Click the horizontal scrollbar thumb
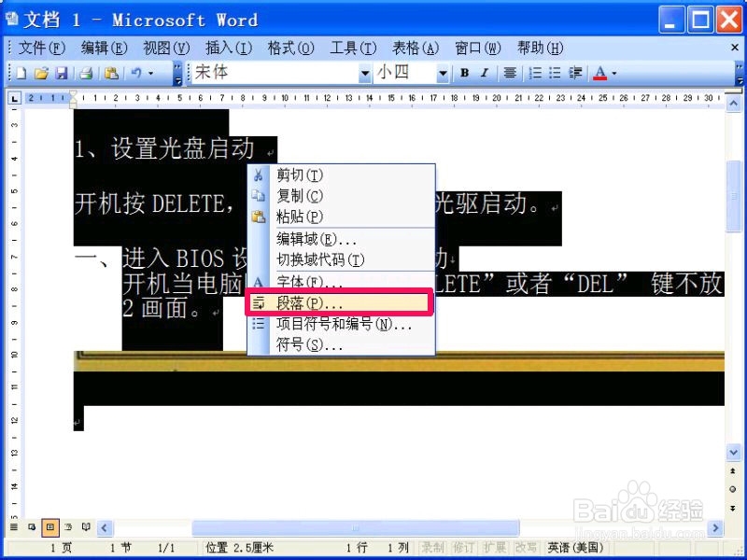This screenshot has height=560, width=747. tap(356, 527)
